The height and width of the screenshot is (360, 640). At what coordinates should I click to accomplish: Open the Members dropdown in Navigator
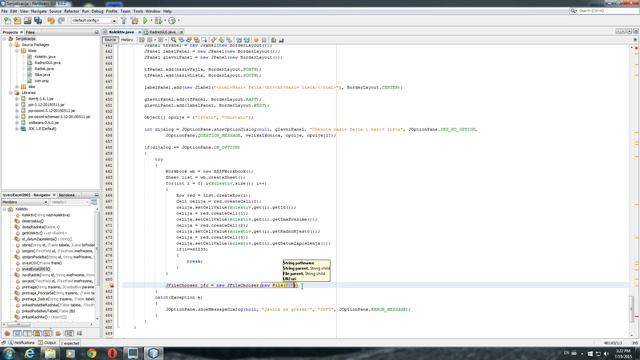(25, 202)
